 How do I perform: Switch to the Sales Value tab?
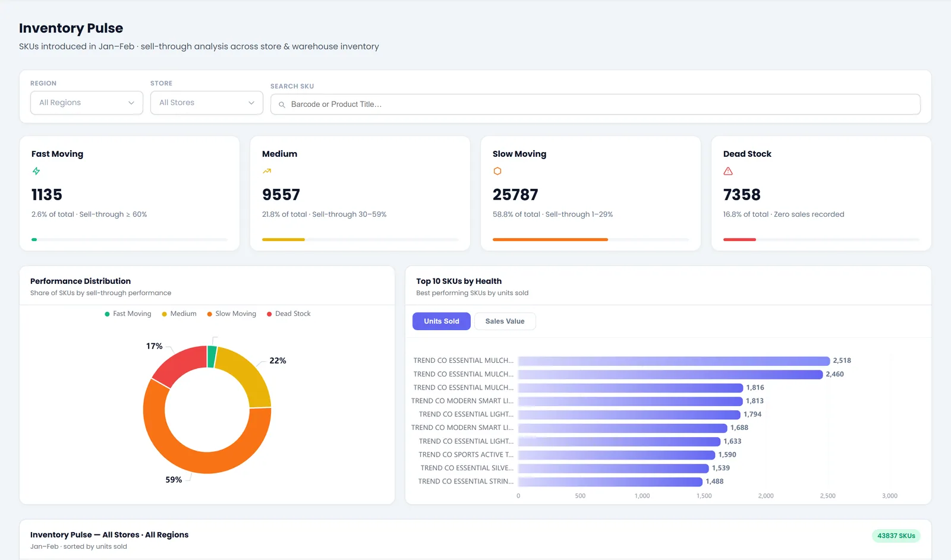[x=505, y=321]
